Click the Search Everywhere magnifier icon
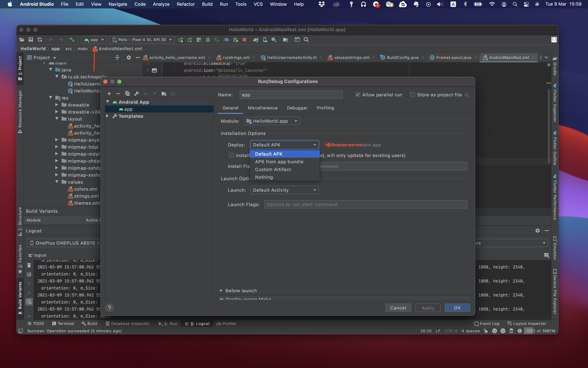This screenshot has width=588, height=368. tap(306, 40)
